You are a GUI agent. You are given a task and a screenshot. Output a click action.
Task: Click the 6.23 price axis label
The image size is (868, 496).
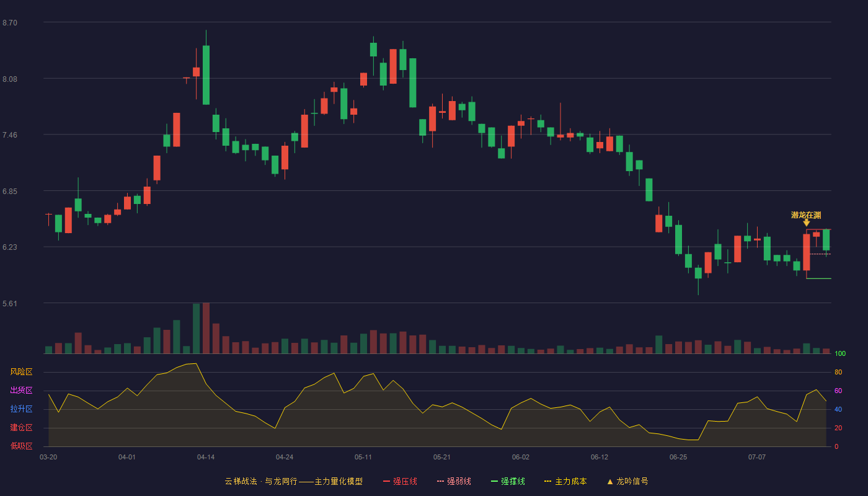click(10, 247)
